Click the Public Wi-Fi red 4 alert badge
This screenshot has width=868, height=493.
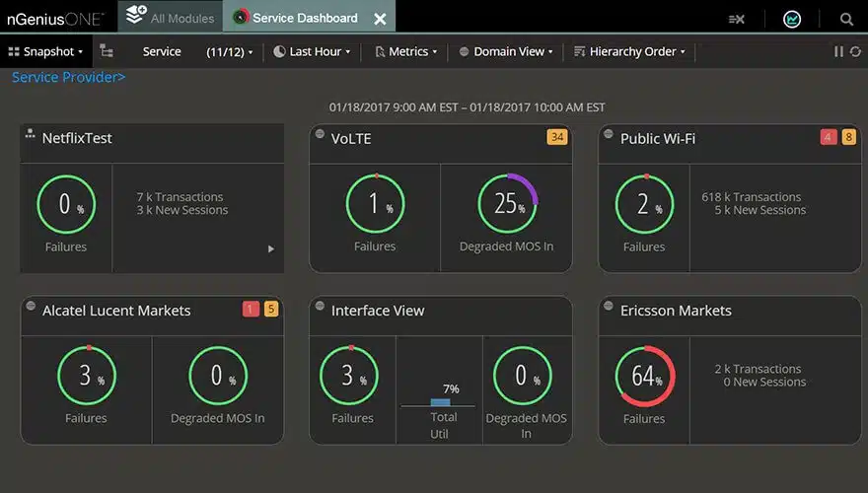pos(829,137)
